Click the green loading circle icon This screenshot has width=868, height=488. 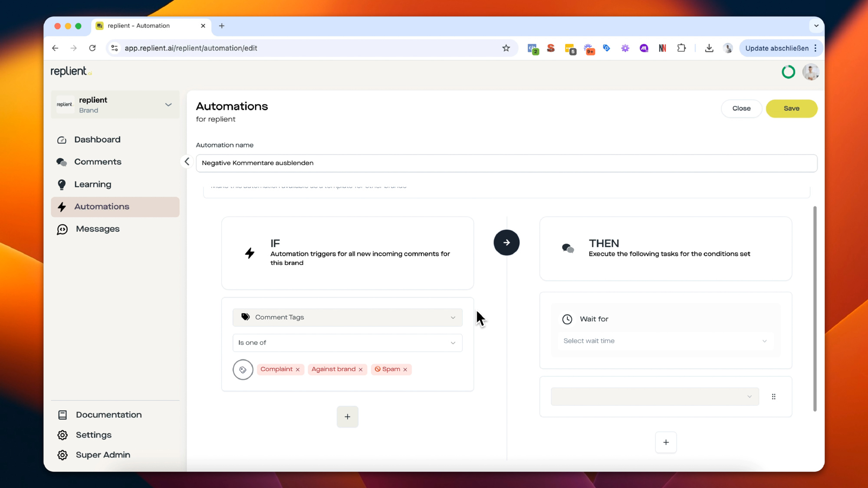788,72
